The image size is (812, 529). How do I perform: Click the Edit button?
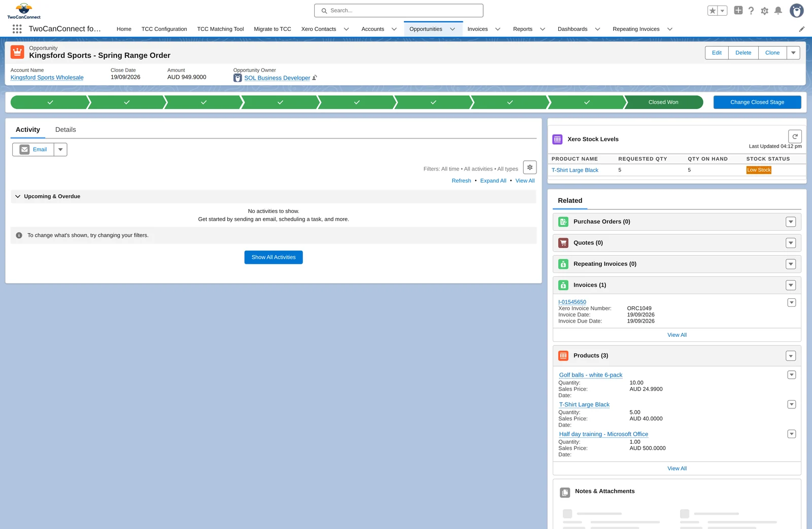(717, 53)
